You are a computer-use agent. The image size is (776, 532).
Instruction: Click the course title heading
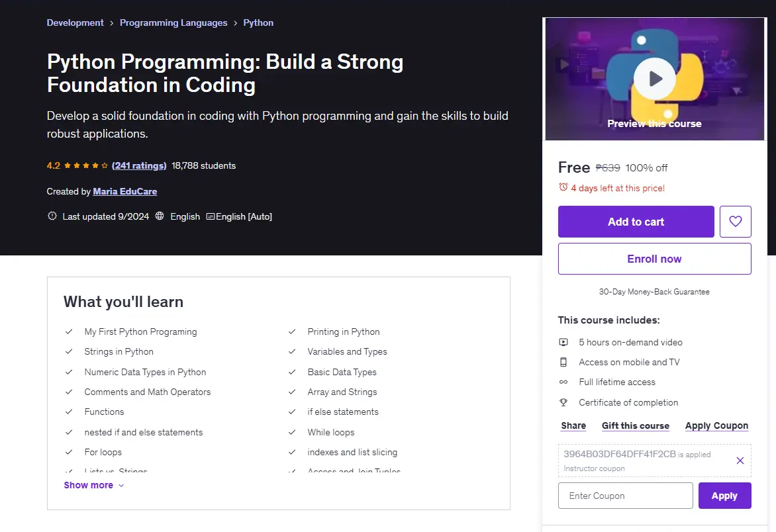click(x=225, y=73)
